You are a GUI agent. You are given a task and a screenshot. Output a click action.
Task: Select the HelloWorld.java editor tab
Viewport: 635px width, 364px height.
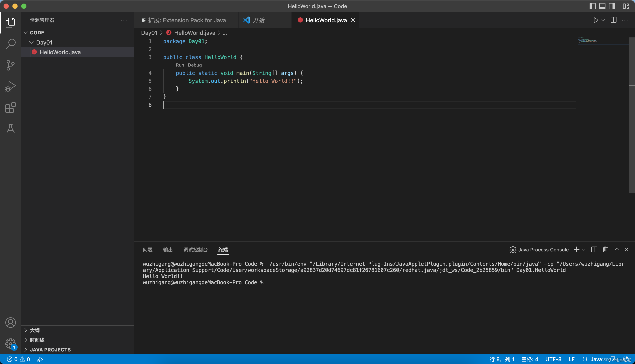(326, 20)
